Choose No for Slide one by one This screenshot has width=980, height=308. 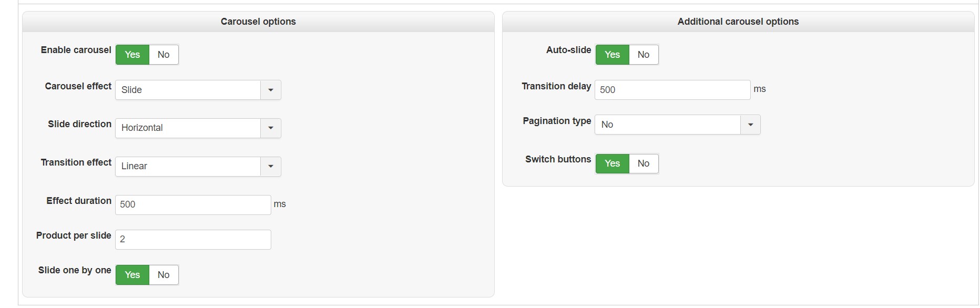(x=164, y=275)
